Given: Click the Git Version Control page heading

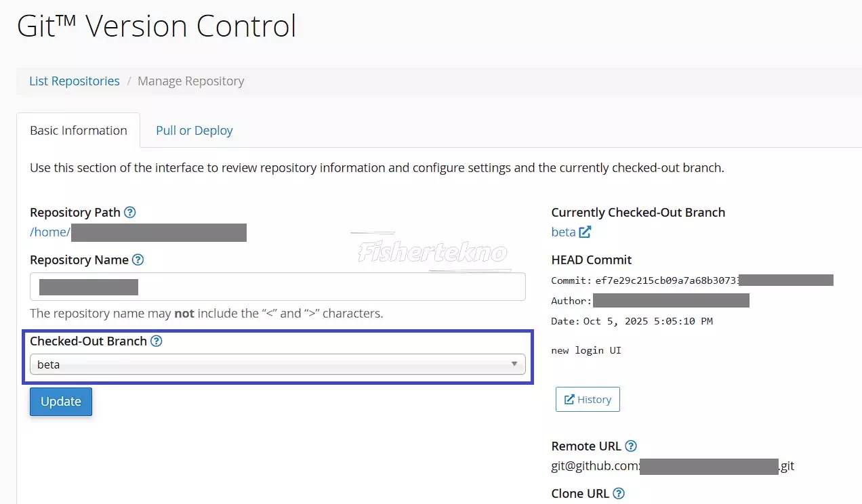Looking at the screenshot, I should coord(157,26).
